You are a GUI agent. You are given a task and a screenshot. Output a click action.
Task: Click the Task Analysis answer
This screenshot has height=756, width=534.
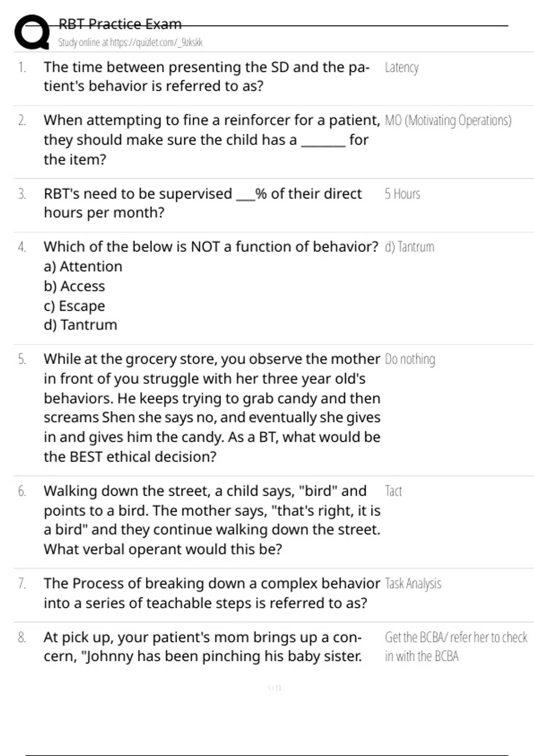click(x=413, y=583)
